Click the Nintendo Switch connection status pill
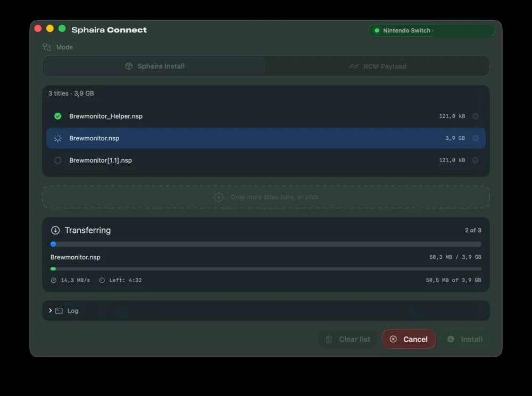The height and width of the screenshot is (396, 532). (431, 30)
